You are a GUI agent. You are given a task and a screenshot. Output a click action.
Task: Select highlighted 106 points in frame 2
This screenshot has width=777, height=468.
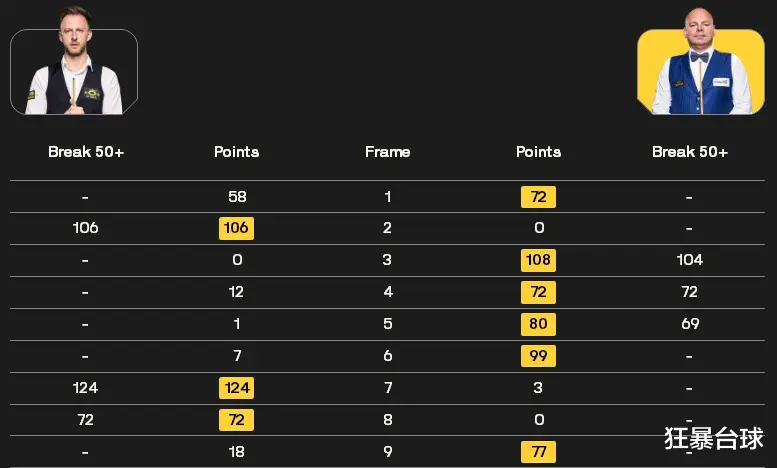(236, 228)
